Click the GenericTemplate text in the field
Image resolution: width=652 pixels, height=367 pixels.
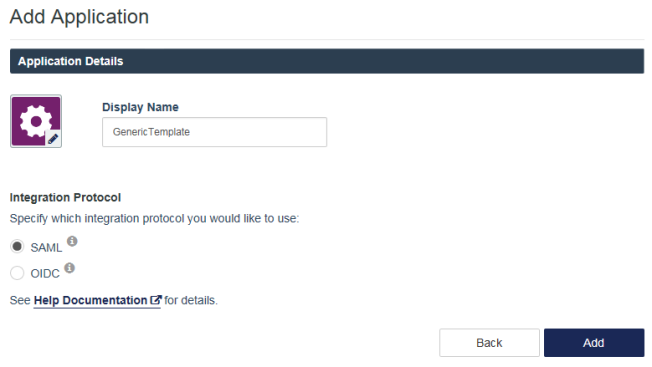click(x=151, y=132)
